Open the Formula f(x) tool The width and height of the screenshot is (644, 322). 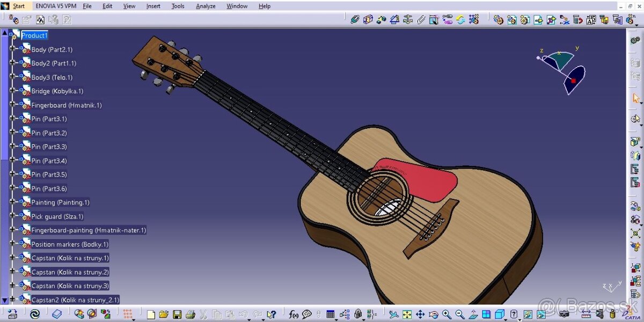tap(294, 314)
